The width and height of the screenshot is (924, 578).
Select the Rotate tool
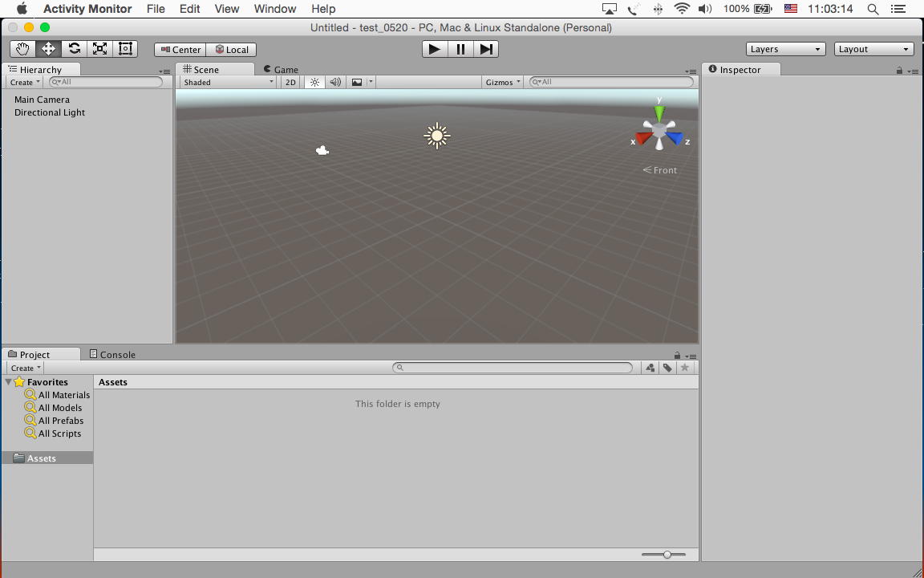75,49
